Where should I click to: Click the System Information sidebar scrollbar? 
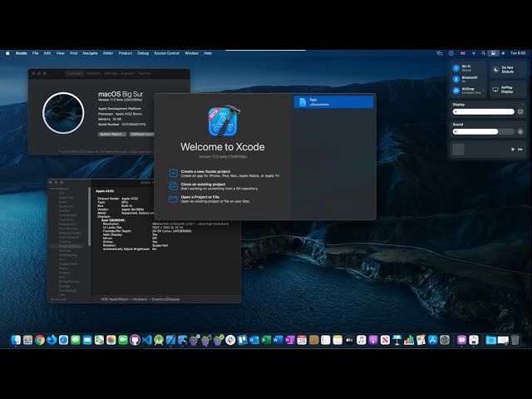click(x=90, y=216)
